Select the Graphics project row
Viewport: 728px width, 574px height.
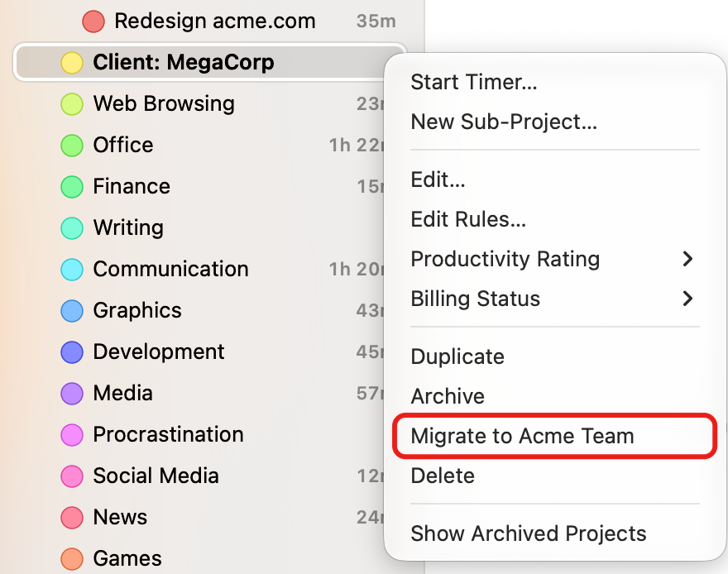200,310
